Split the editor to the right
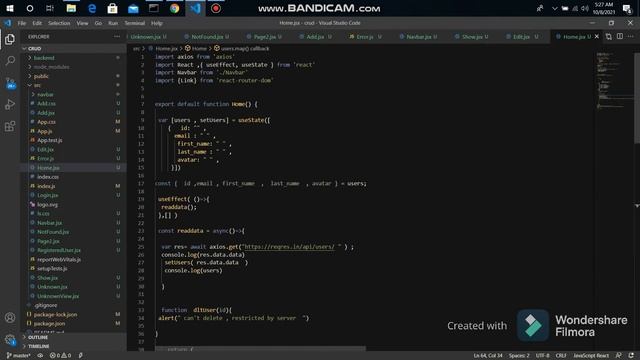 click(620, 36)
